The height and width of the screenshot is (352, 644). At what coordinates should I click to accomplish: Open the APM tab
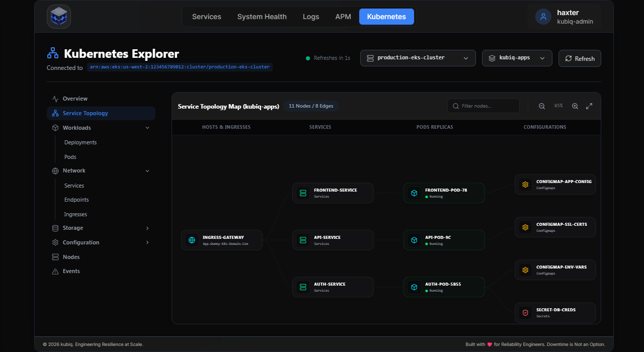[x=343, y=17]
